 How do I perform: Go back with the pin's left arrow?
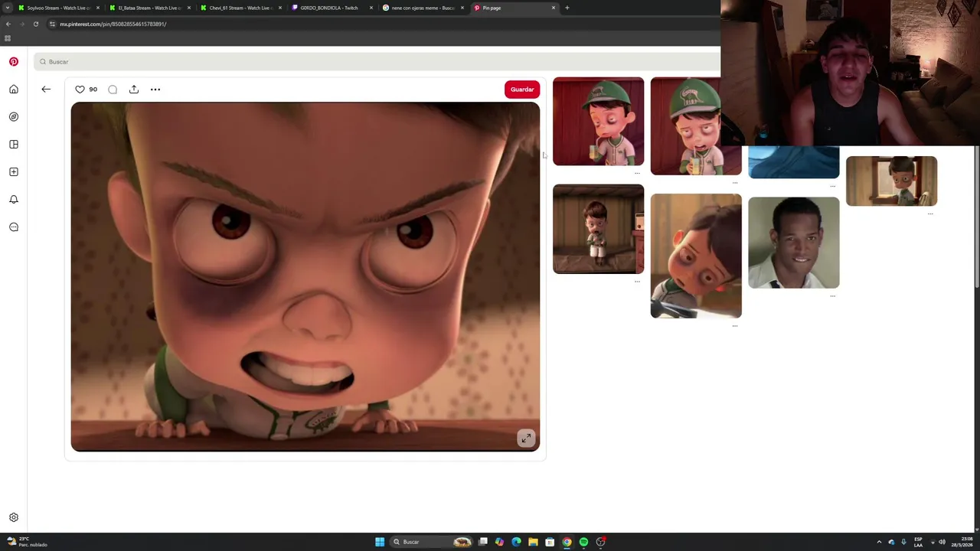point(46,90)
